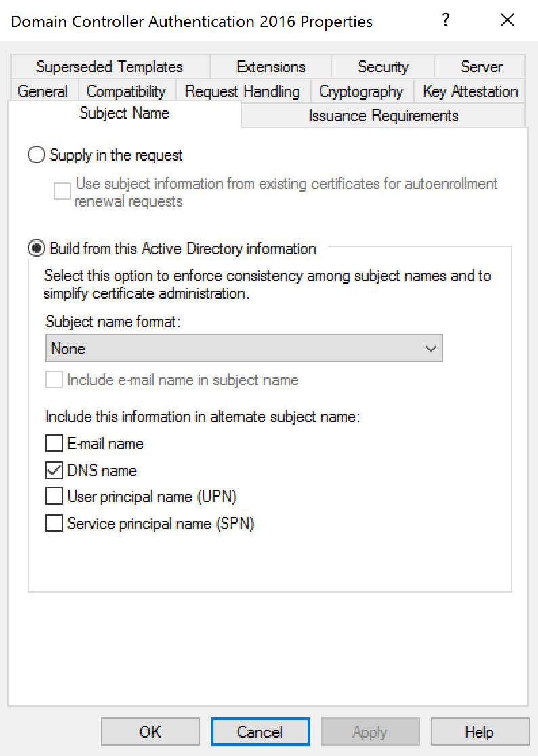Open the Issuance Requirements tab

[384, 116]
